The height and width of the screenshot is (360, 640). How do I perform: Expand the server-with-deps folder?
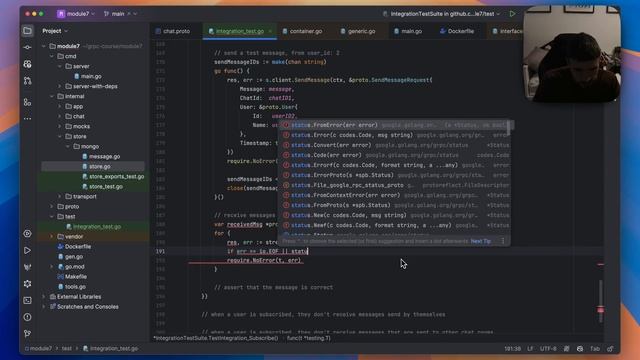point(60,86)
